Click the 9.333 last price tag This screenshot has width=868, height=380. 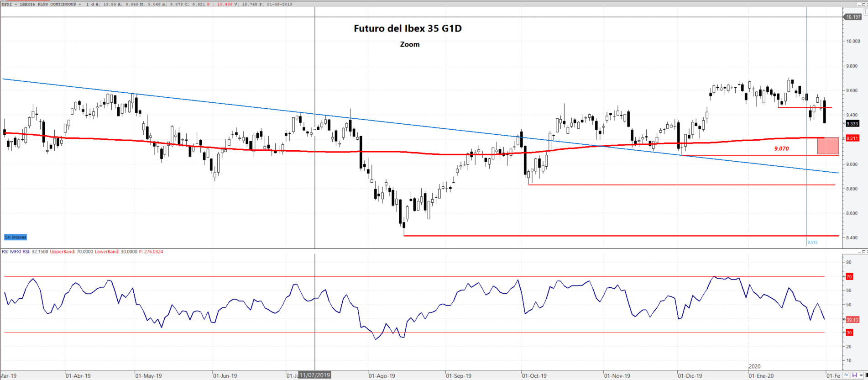point(852,124)
